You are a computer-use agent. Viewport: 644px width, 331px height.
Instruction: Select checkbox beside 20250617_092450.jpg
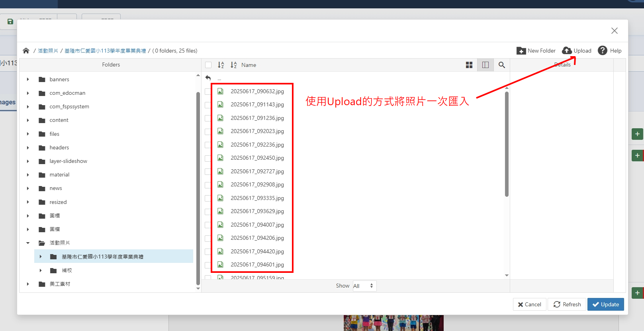pyautogui.click(x=208, y=158)
